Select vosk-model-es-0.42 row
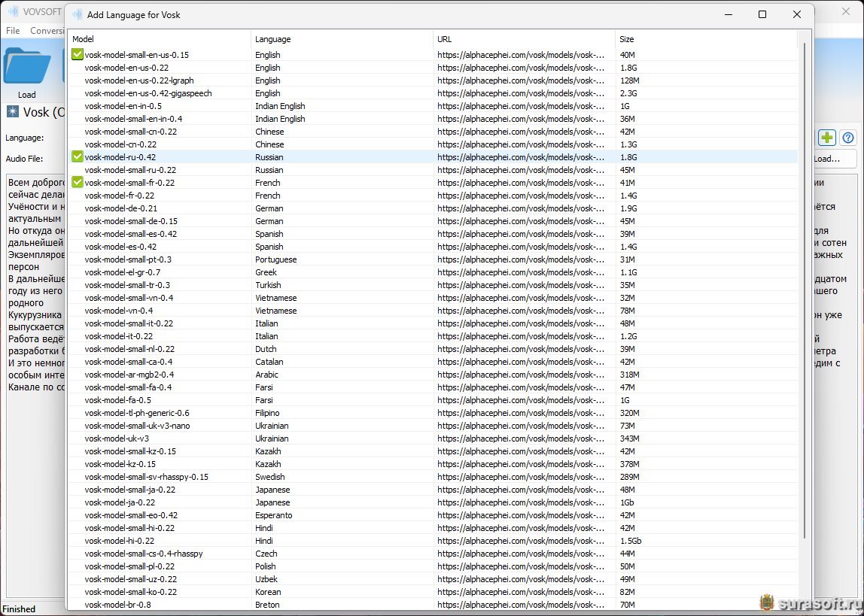Screen dimensions: 864x616 pyautogui.click(x=433, y=247)
